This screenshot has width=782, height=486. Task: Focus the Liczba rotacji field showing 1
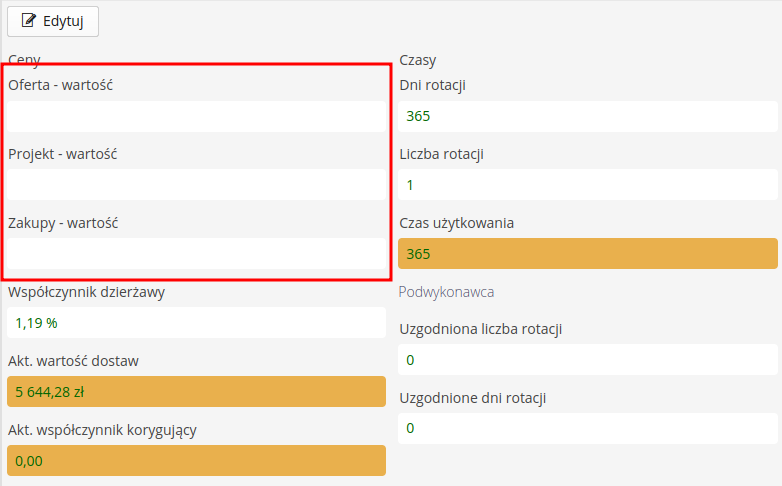tap(587, 185)
